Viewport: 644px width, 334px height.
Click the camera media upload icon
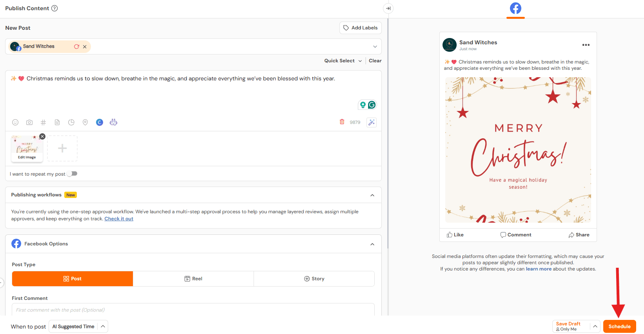tap(29, 122)
